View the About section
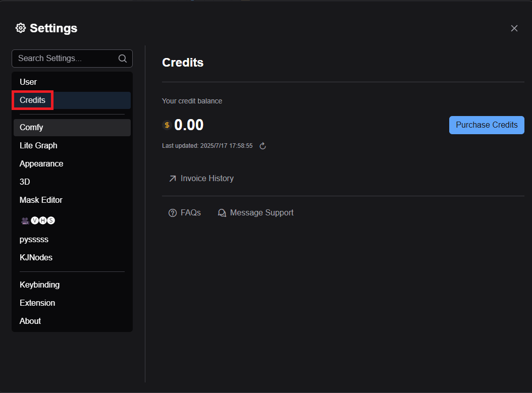Viewport: 532px width, 393px height. click(x=30, y=321)
